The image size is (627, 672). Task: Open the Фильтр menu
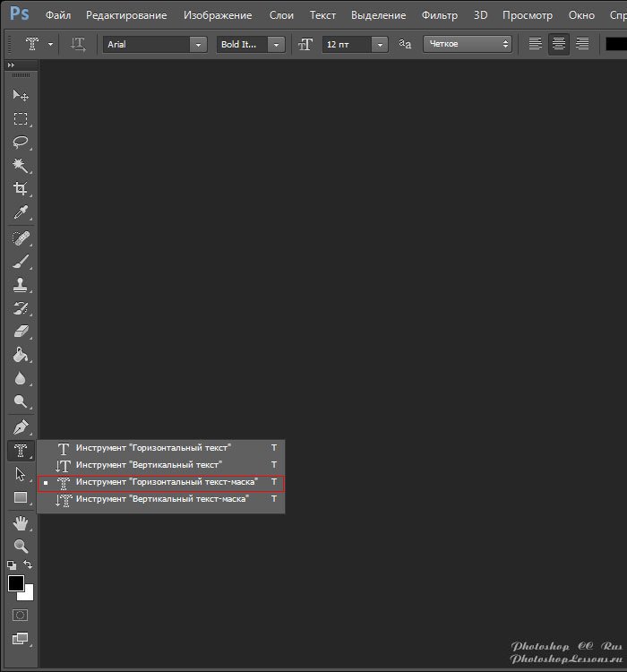(439, 15)
